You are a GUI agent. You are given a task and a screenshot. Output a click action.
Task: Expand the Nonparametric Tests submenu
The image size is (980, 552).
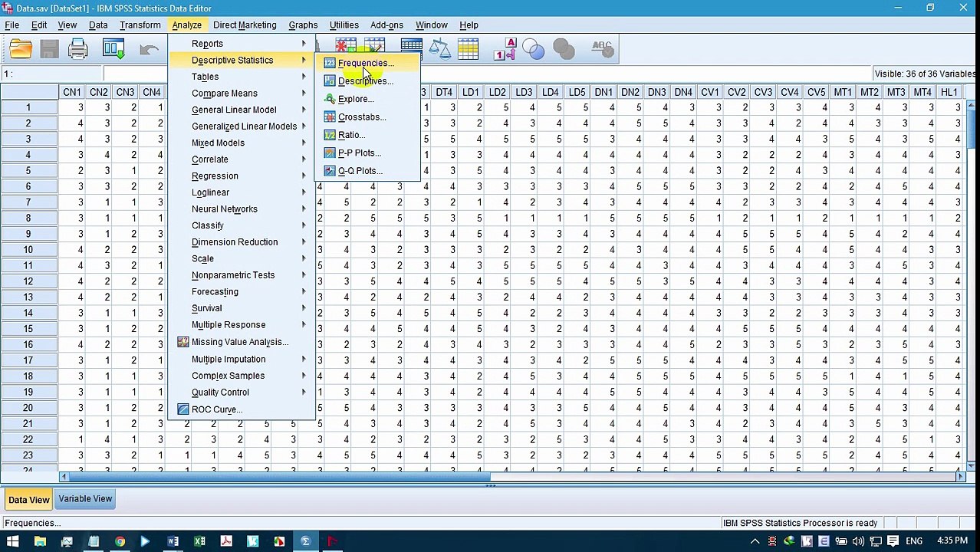point(241,274)
